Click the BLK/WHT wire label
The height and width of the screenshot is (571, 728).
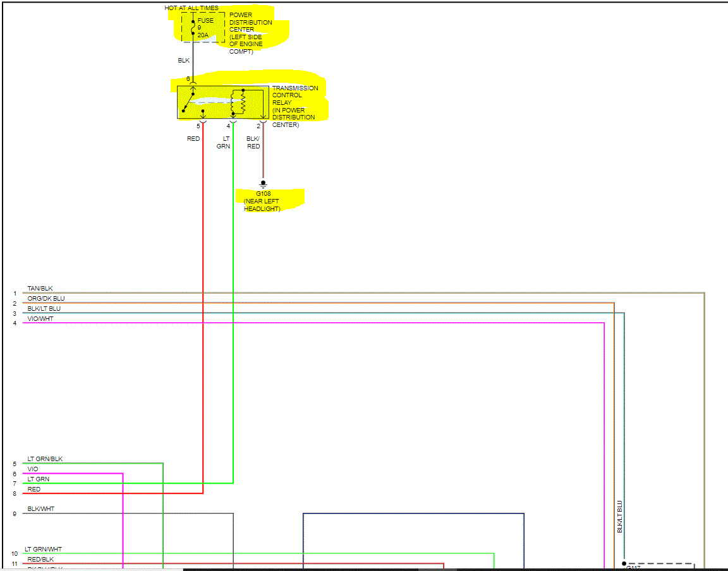point(40,509)
